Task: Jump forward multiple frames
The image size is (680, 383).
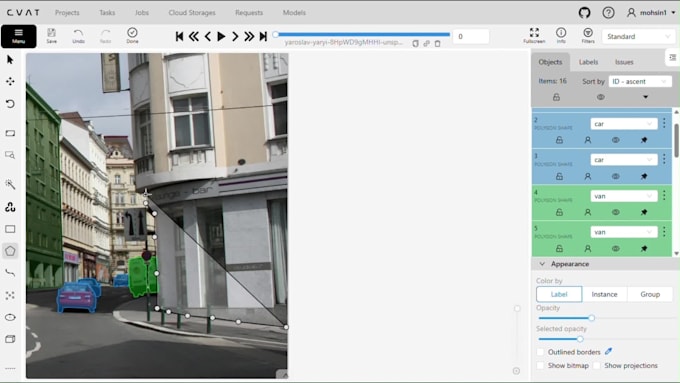Action: point(249,36)
